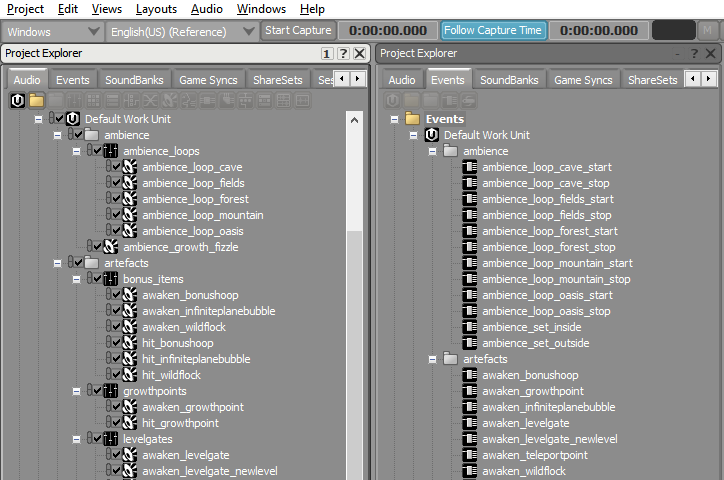
Task: Toggle inclusion checkbox for awaken_wildflock sound
Action: (x=116, y=327)
